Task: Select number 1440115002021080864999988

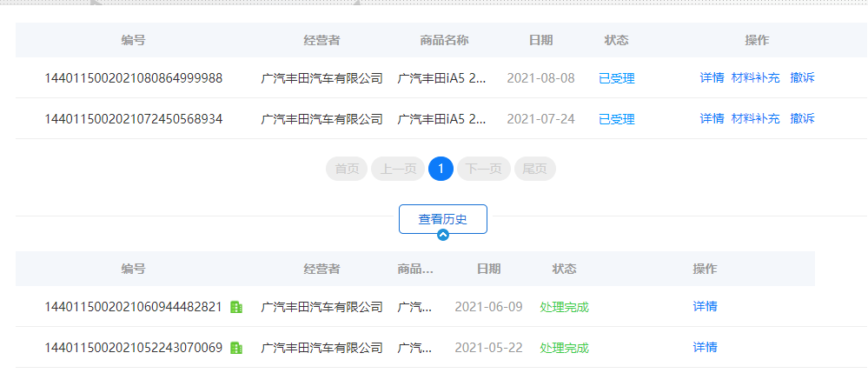Action: pos(134,78)
